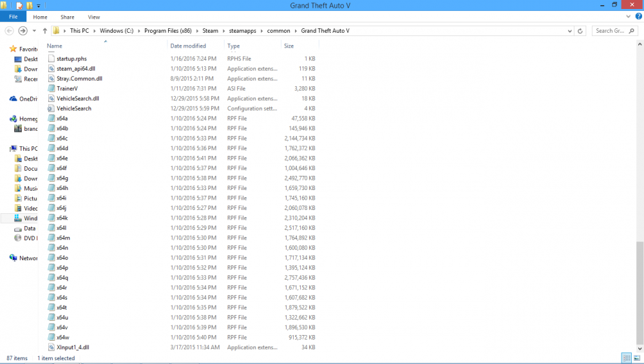644x364 pixels.
Task: Open recent locations dropdown arrow
Action: coord(34,31)
